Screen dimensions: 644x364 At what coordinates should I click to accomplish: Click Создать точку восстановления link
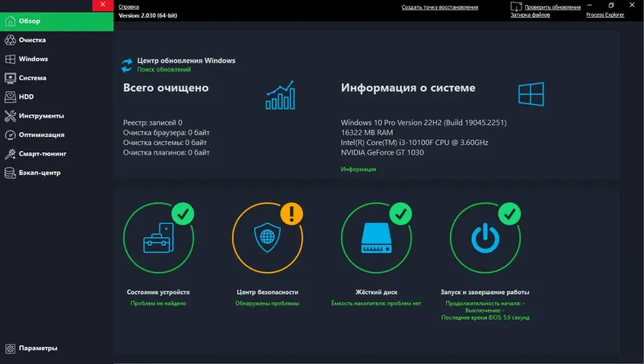(440, 7)
